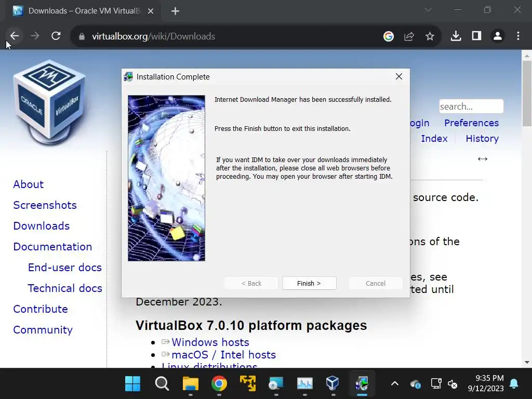Open the Downloads sidebar link
Screen dimensions: 532x399
click(42, 225)
